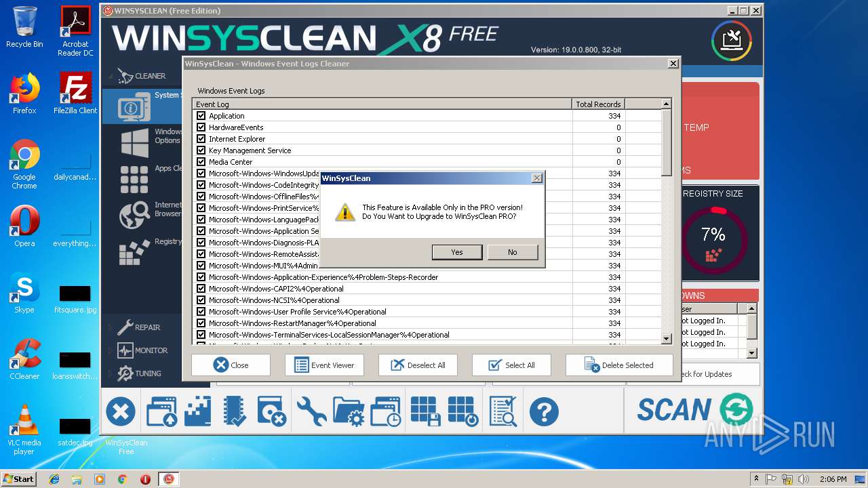Toggle the Internet Explorer log checkbox
The width and height of the screenshot is (868, 488).
pos(201,139)
